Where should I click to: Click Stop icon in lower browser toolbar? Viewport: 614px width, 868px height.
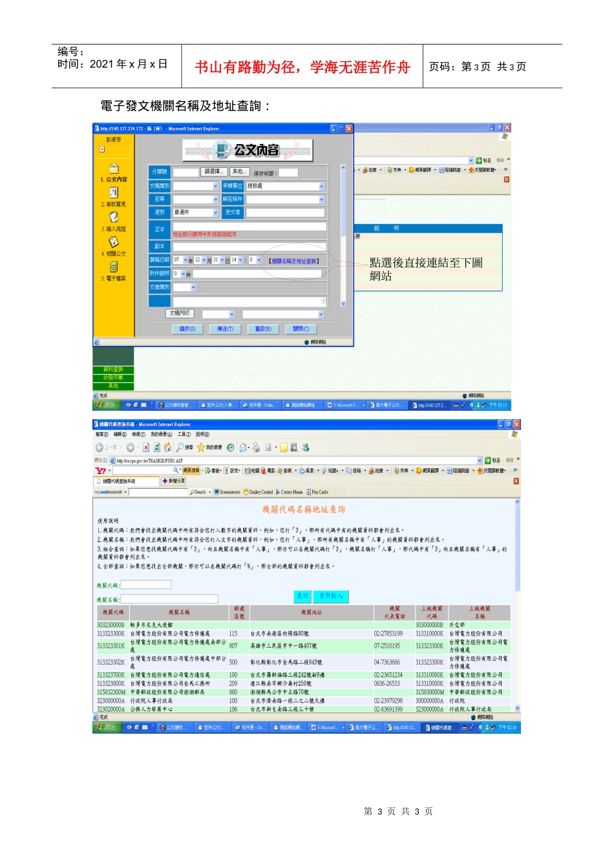(146, 447)
